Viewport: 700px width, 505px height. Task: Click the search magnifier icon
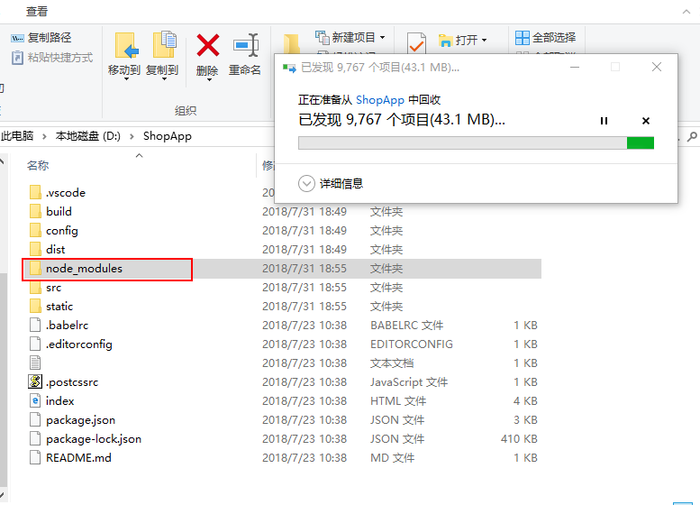[692, 137]
